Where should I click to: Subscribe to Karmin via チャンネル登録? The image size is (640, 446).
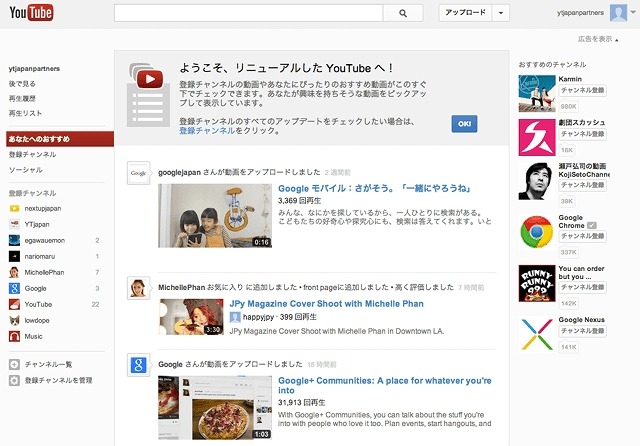point(582,90)
